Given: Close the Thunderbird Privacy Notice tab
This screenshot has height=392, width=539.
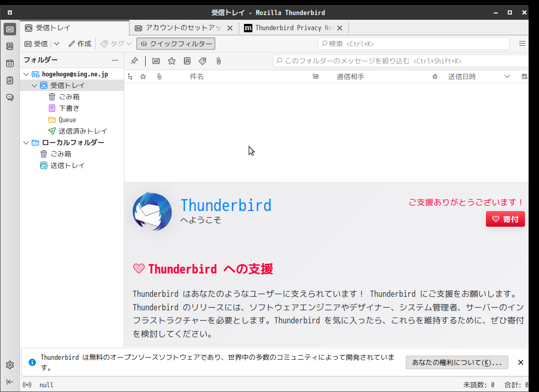Looking at the screenshot, I should pyautogui.click(x=340, y=28).
